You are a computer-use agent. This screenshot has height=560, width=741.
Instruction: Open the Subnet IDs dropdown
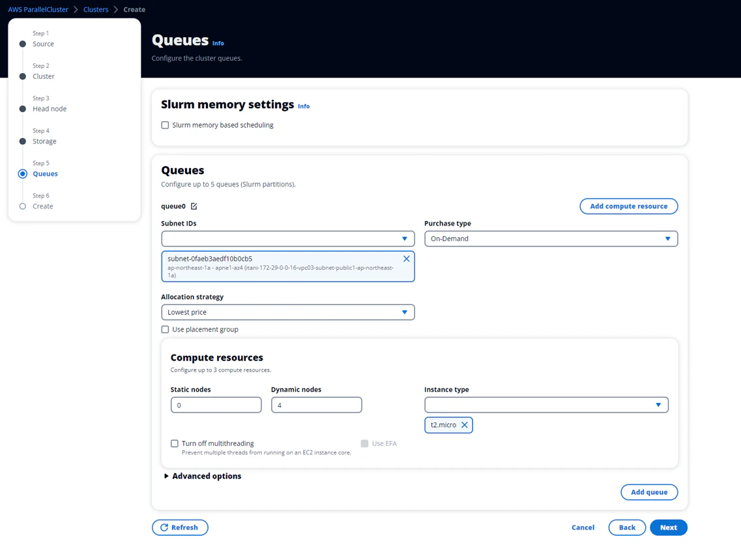[x=288, y=239]
